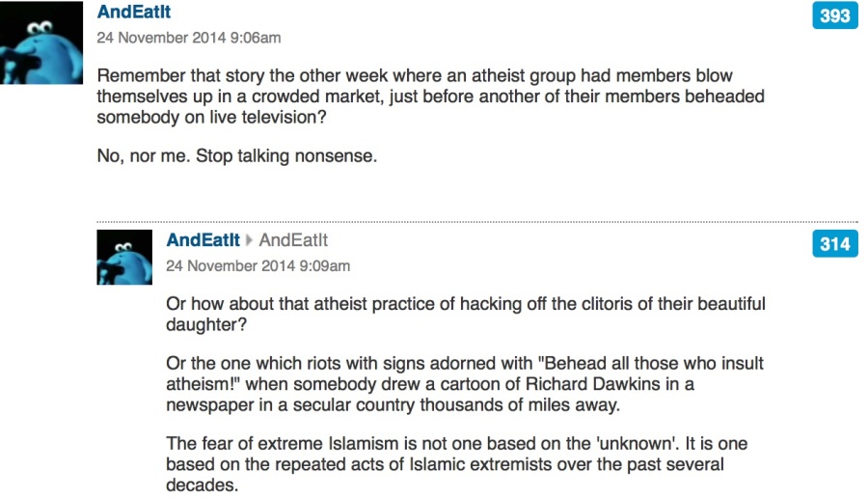
Task: Open permalink dated 24 November 2014 9:06am
Action: click(189, 38)
